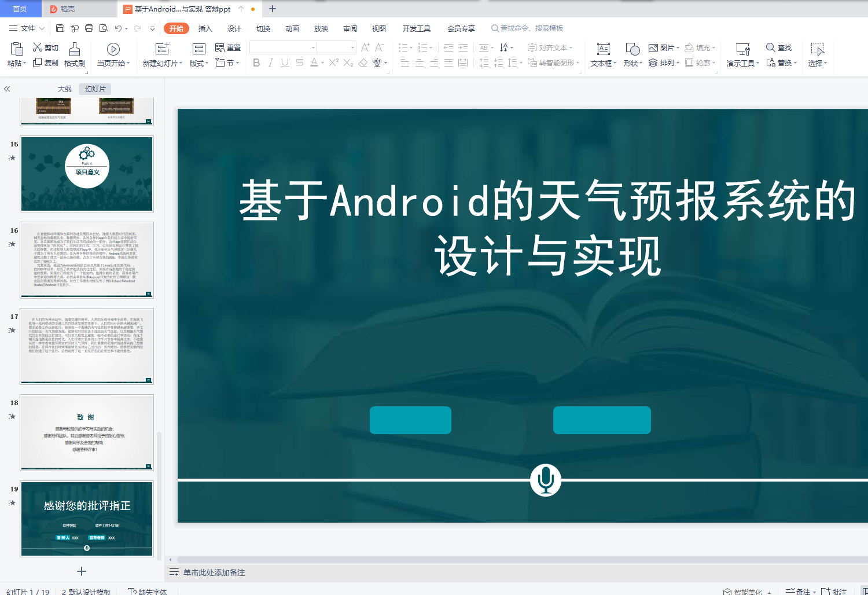Image resolution: width=868 pixels, height=595 pixels.
Task: Start the slideshow with the 当页开始 play icon
Action: (113, 49)
